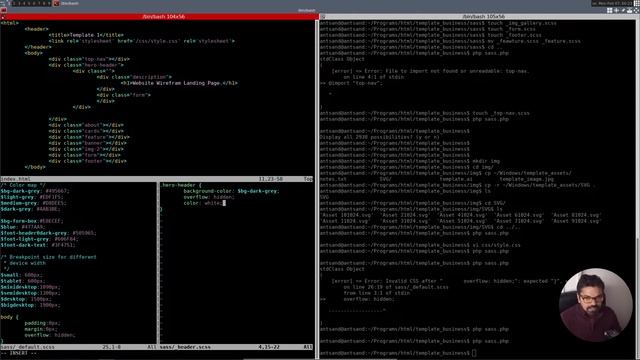Click the div class description line

click(134, 77)
